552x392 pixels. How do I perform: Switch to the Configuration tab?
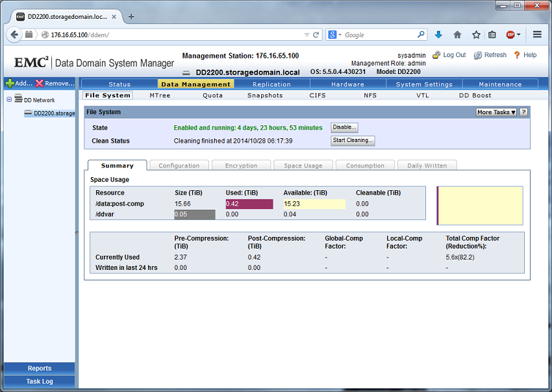coord(179,165)
